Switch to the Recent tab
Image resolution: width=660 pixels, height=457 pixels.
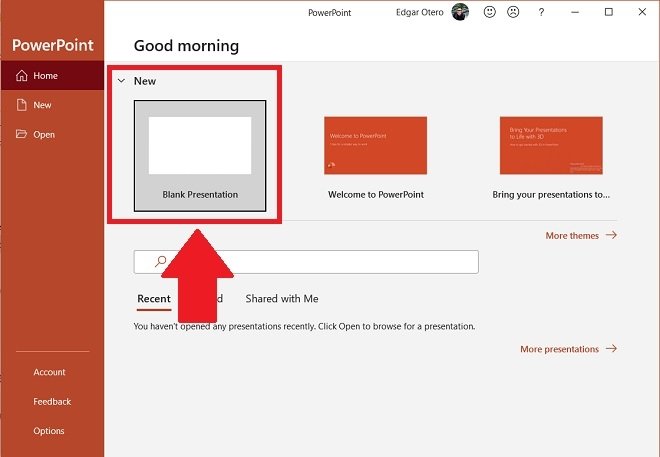point(154,299)
